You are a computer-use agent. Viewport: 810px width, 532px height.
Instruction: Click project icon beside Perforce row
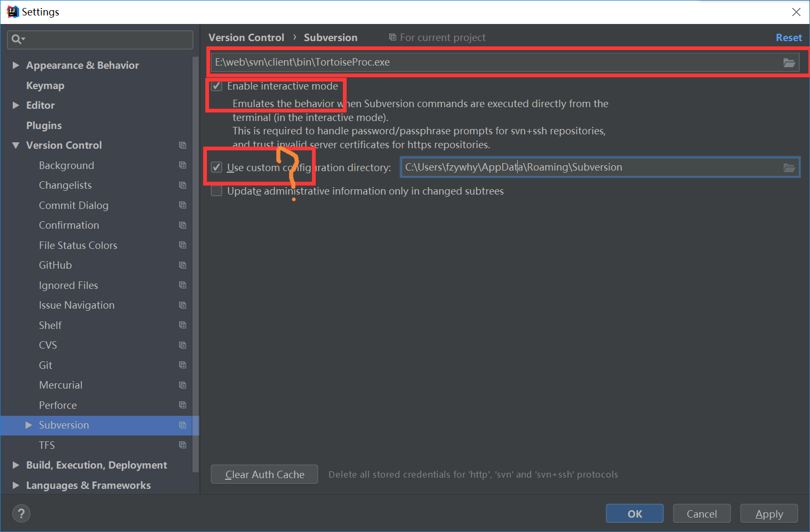coord(183,405)
